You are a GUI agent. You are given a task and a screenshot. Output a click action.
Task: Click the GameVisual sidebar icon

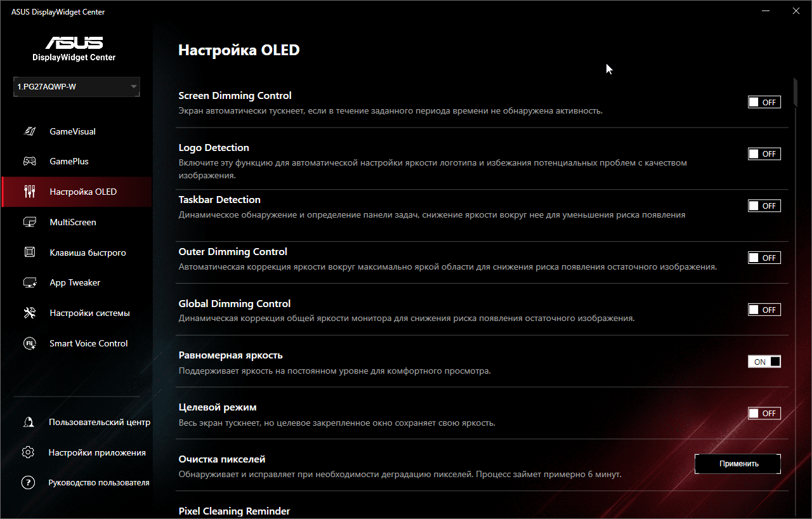[29, 131]
